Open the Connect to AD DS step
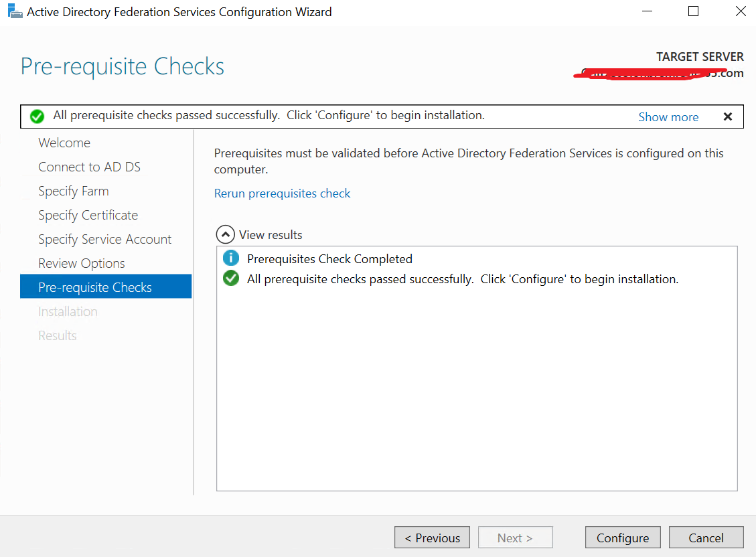This screenshot has height=557, width=756. pos(89,167)
